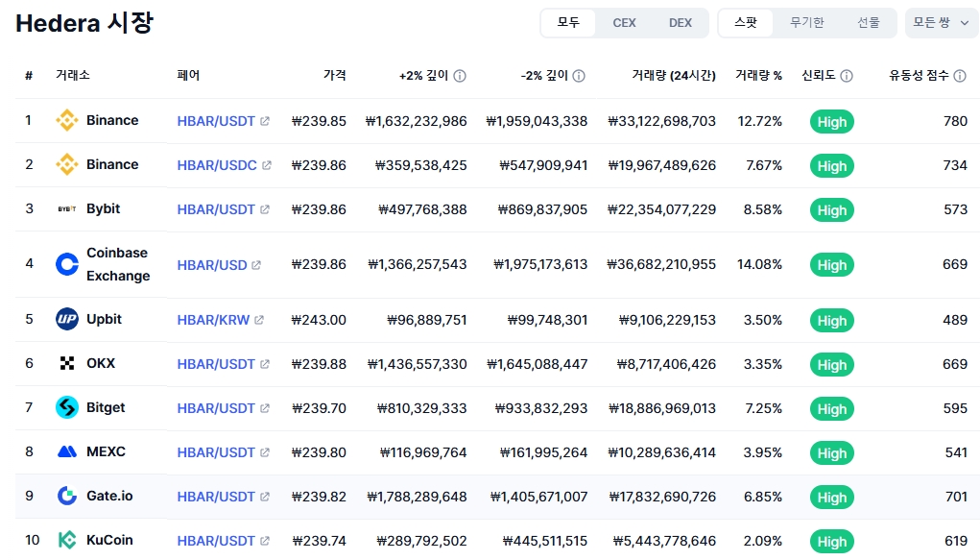Click the Hedera 시장 heading
Image resolution: width=980 pixels, height=560 pixels.
(x=84, y=23)
